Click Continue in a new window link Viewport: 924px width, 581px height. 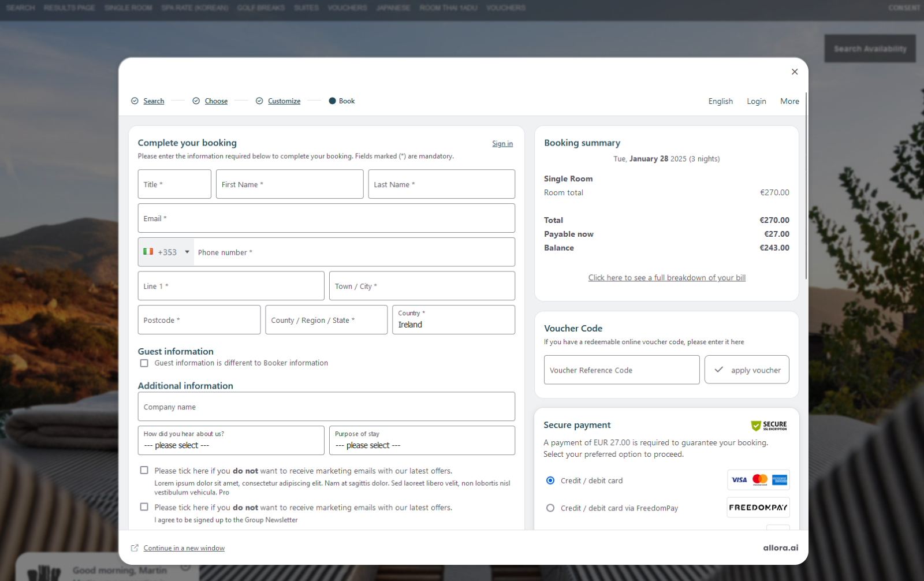click(x=184, y=548)
